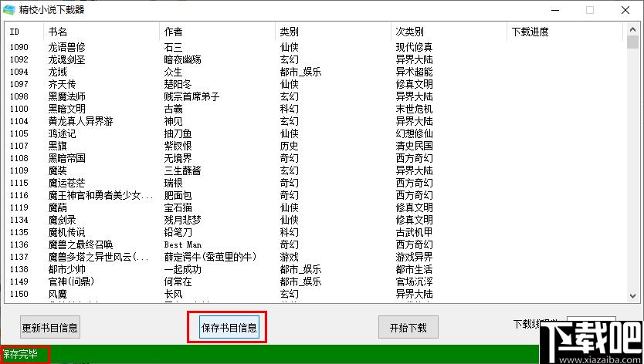Click the 次类别 column header

[x=449, y=32]
